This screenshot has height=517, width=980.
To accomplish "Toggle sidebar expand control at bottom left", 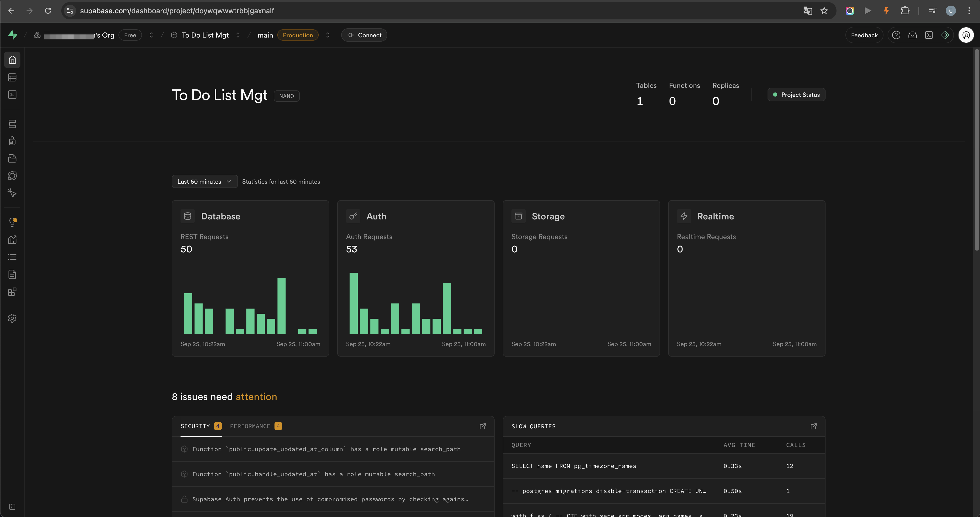I will tap(12, 507).
